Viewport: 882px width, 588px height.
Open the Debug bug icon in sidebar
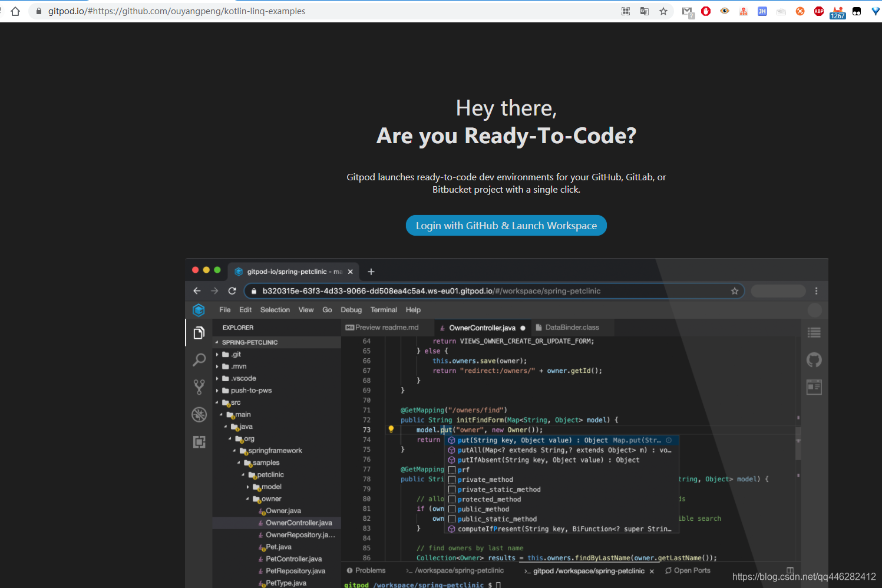(x=199, y=414)
